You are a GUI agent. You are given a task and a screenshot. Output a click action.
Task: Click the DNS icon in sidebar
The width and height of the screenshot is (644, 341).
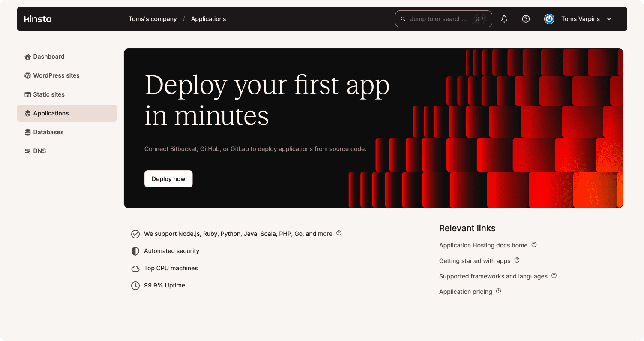(28, 151)
